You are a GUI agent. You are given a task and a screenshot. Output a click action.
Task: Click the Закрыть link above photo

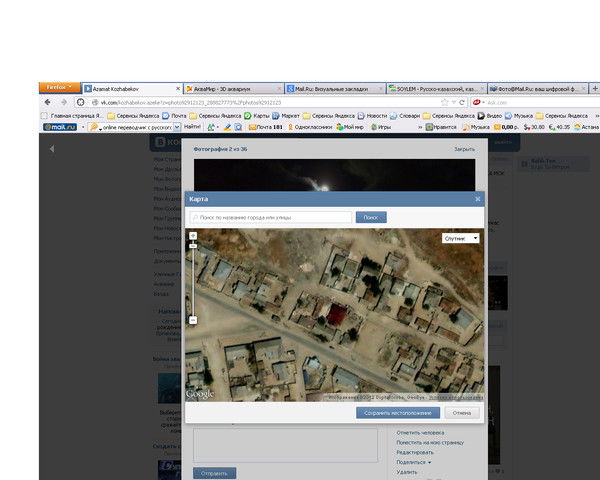click(464, 149)
